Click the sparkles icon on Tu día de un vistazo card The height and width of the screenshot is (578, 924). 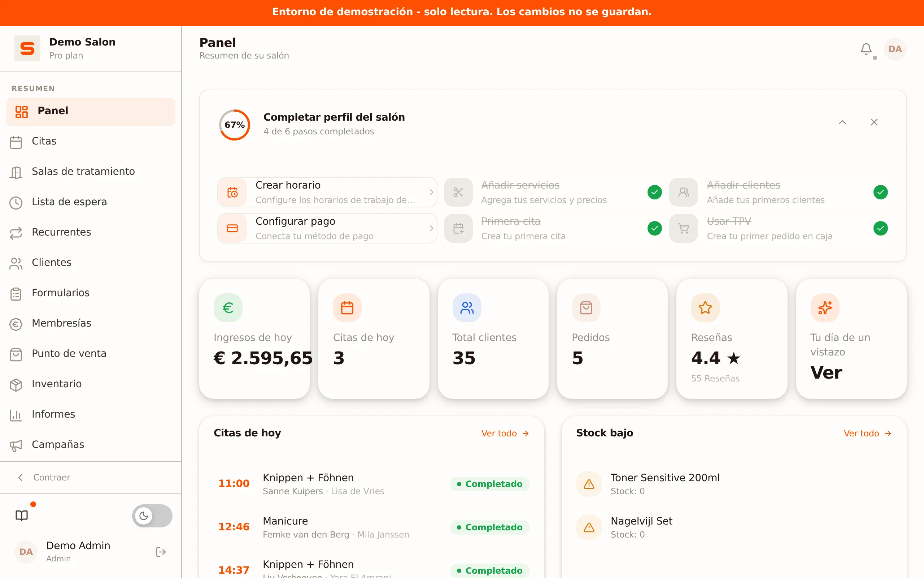click(825, 307)
